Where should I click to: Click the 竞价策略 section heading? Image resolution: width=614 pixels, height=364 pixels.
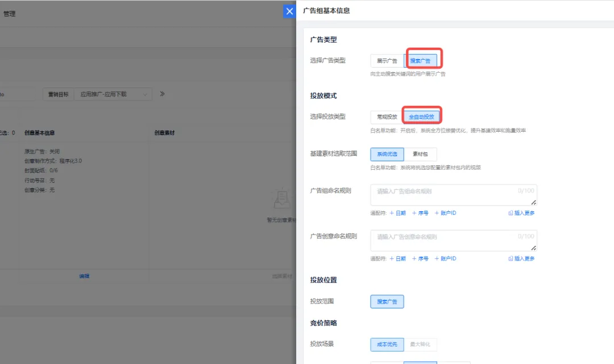tap(323, 323)
